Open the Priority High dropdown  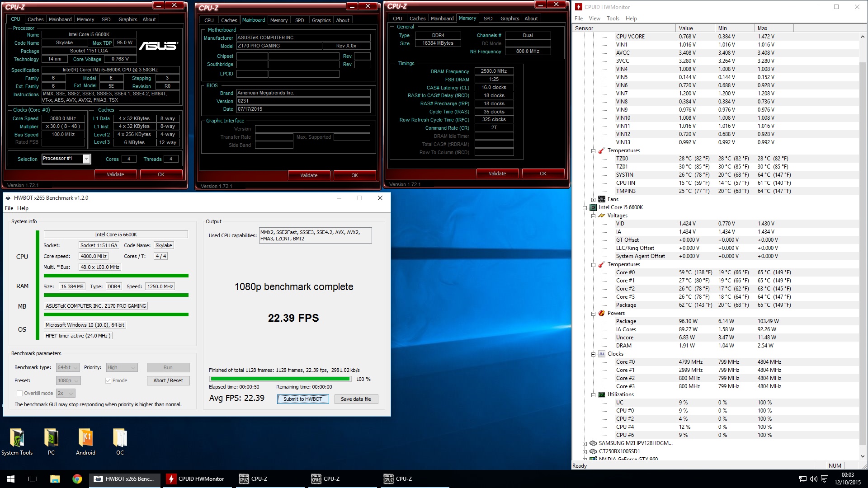(x=122, y=367)
